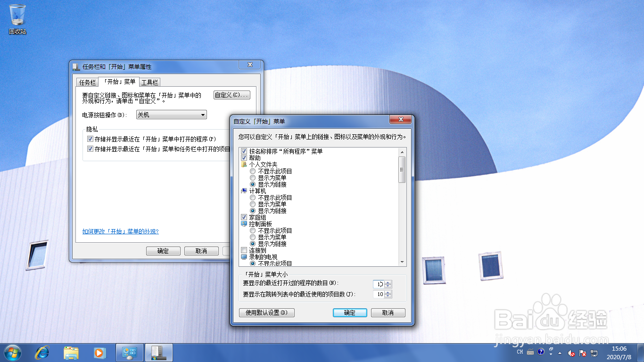This screenshot has width=644, height=362.
Task: Open language bar help question-mark icon
Action: pos(541,352)
